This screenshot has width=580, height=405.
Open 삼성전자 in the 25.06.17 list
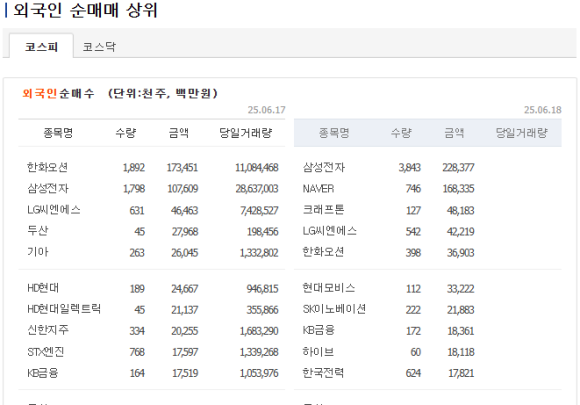48,189
